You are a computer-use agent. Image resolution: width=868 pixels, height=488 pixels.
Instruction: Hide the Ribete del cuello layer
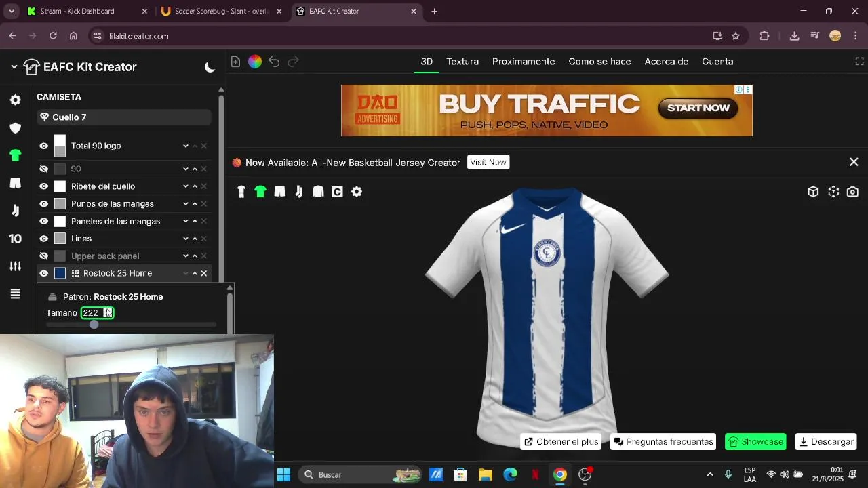[x=44, y=186]
